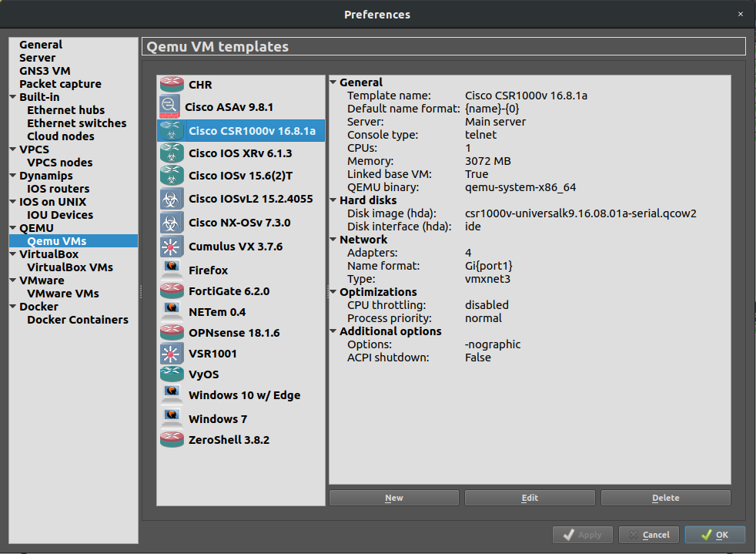Click the Cisco IOS XRv 6.1.3 icon
The height and width of the screenshot is (554, 756).
(x=171, y=153)
